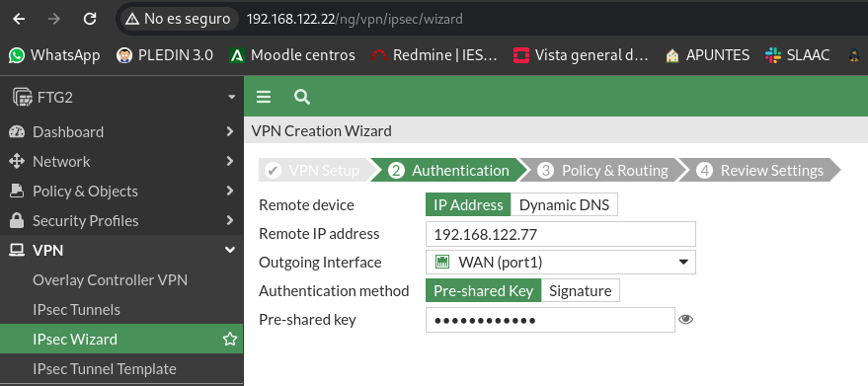Select IP Address remote device option
The width and height of the screenshot is (868, 386).
tap(468, 205)
